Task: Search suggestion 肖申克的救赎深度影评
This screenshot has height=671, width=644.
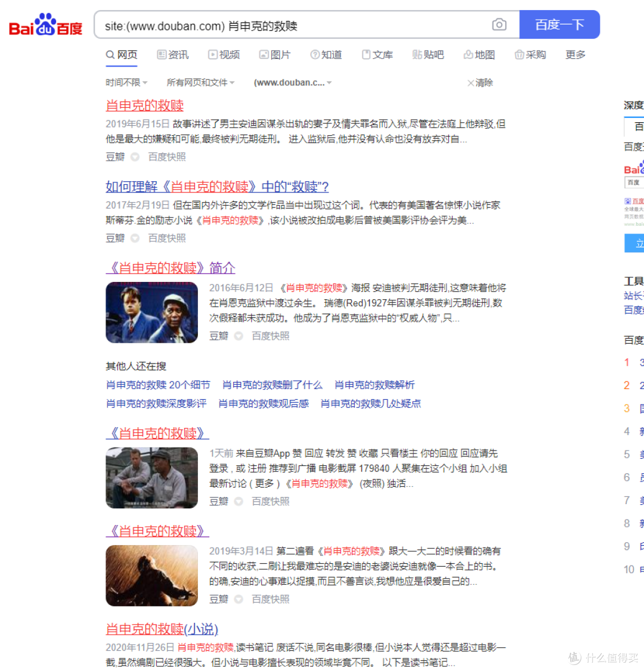Action: click(x=156, y=403)
